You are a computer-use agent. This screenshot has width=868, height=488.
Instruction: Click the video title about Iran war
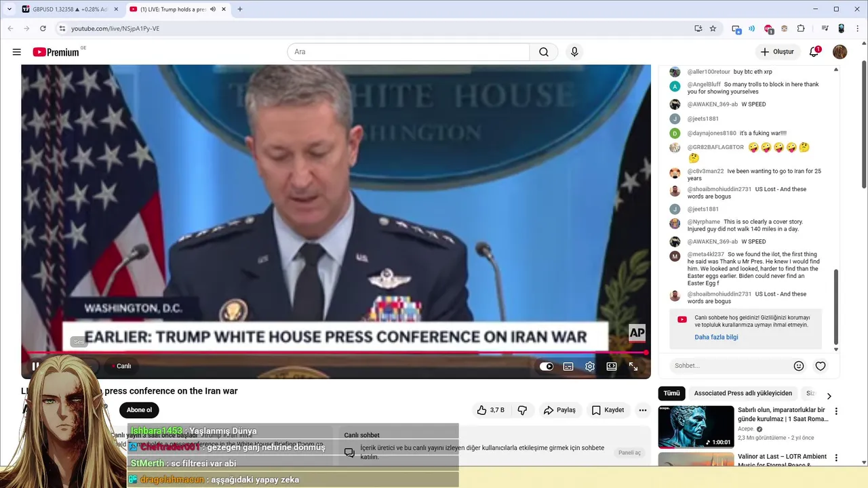[x=130, y=391]
